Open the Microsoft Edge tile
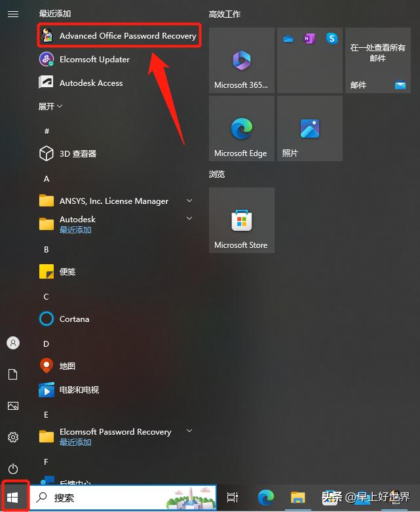The image size is (420, 512). click(x=242, y=128)
